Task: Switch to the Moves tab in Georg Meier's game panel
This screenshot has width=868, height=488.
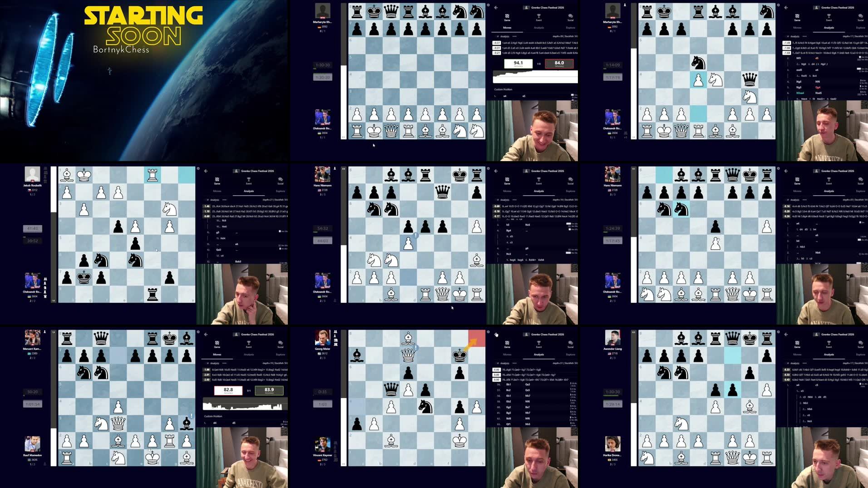Action: click(507, 355)
